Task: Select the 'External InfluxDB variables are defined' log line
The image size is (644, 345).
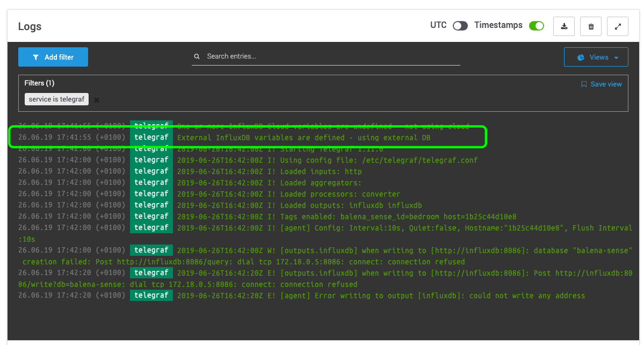Action: click(x=303, y=138)
